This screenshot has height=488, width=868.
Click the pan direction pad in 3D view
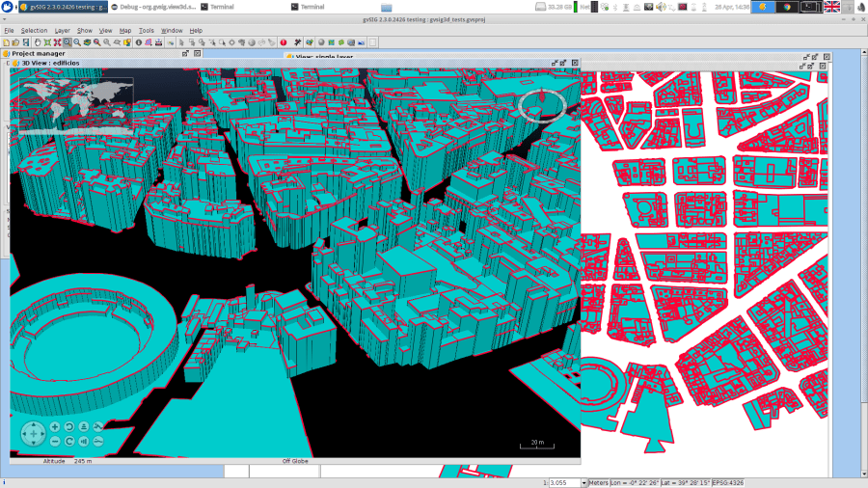pos(33,434)
